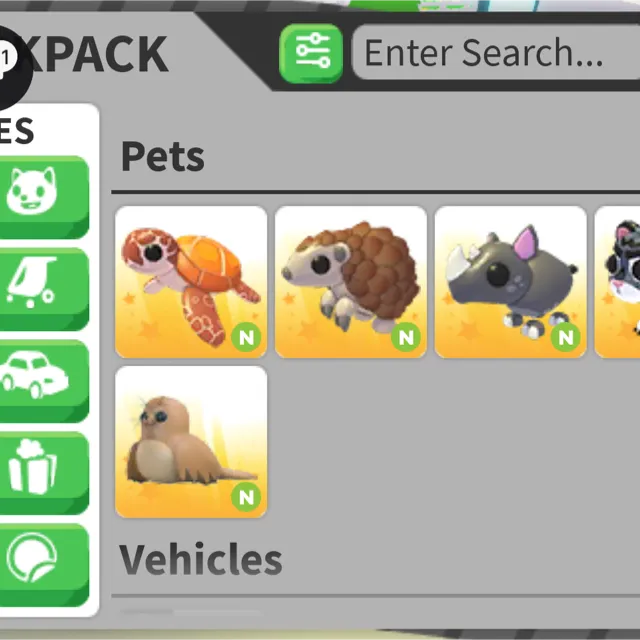Screen dimensions: 640x640
Task: Click the N badge on the rhino
Action: pyautogui.click(x=566, y=337)
